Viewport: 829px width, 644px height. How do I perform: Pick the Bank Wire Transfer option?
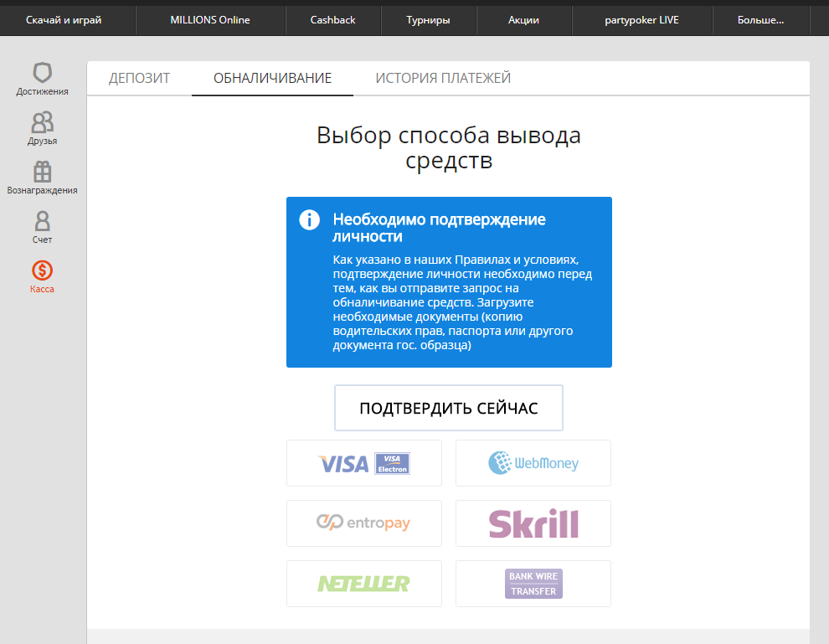tap(533, 584)
